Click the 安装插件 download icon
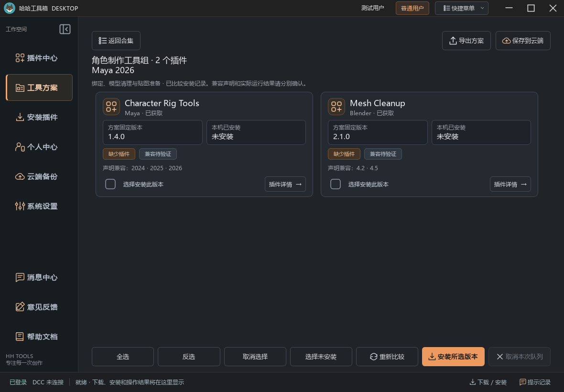The height and width of the screenshot is (392, 564). 20,117
